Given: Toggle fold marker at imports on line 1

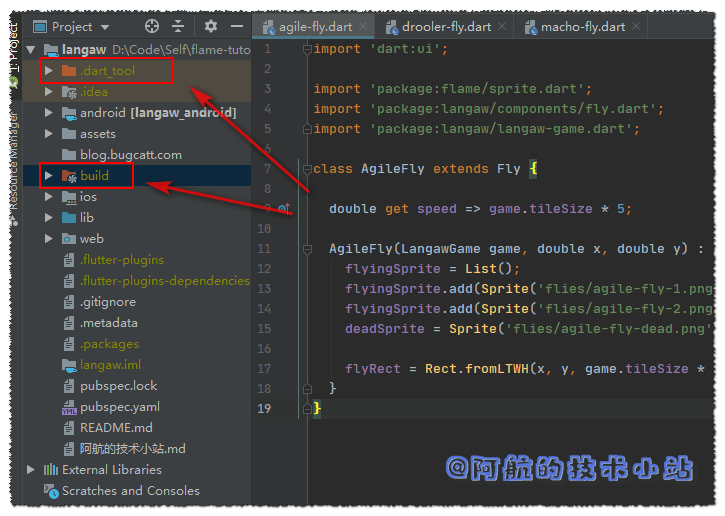Looking at the screenshot, I should pos(306,48).
